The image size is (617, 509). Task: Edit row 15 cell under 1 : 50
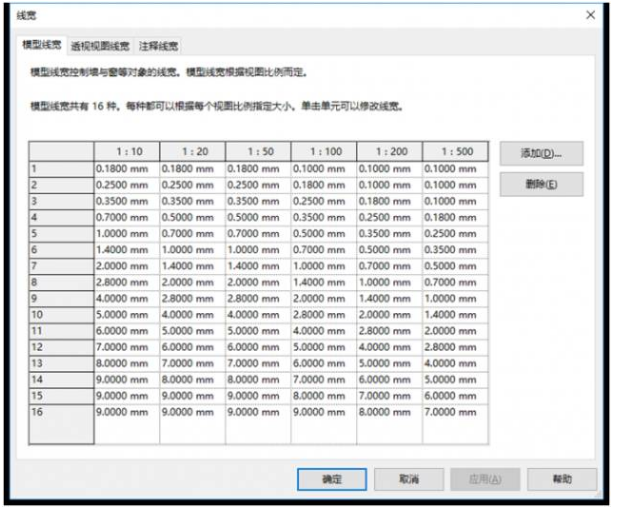[259, 396]
